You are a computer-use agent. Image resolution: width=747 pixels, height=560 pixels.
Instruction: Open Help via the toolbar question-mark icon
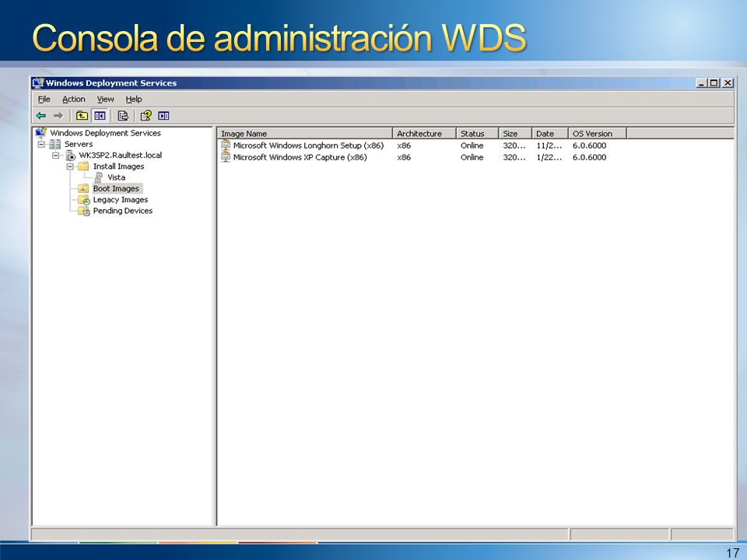click(x=146, y=116)
